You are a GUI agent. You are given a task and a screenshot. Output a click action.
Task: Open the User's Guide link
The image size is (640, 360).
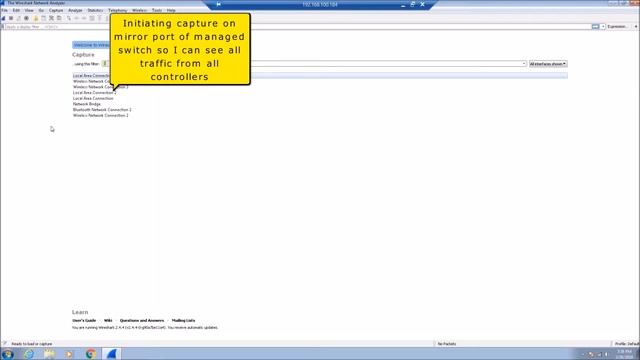(84, 320)
